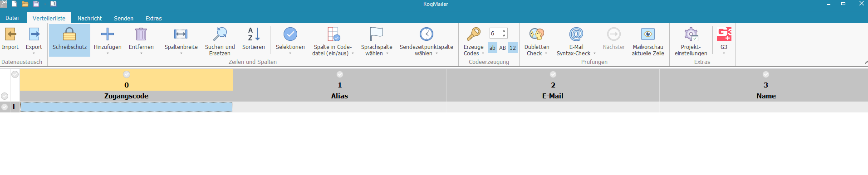This screenshot has height=175, width=868.
Task: Toggle selection circle above Alias column
Action: click(340, 74)
